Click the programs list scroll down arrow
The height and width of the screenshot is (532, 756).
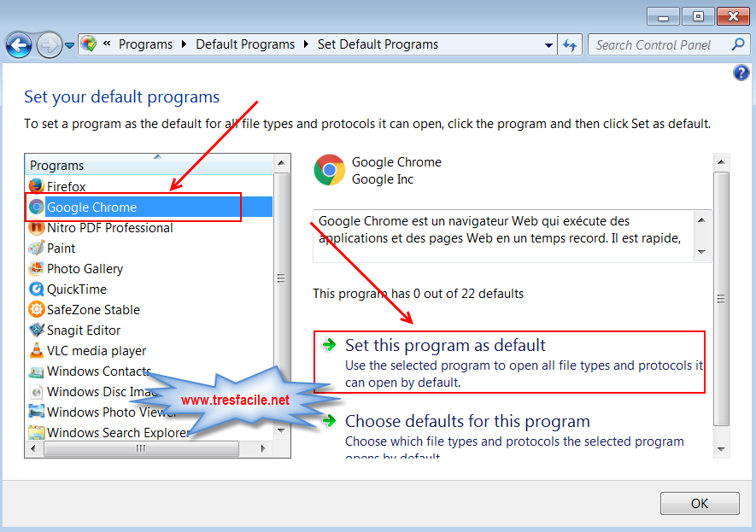tap(282, 430)
